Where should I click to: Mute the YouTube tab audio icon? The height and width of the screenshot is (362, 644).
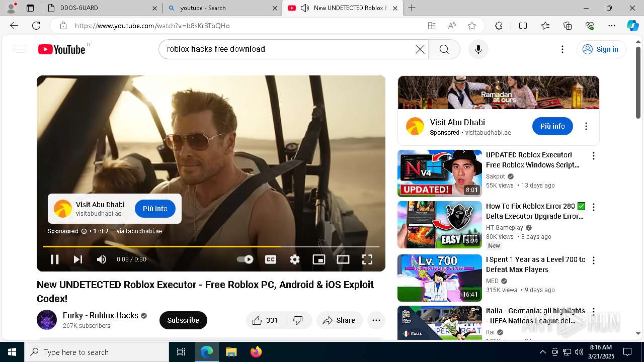click(x=304, y=8)
